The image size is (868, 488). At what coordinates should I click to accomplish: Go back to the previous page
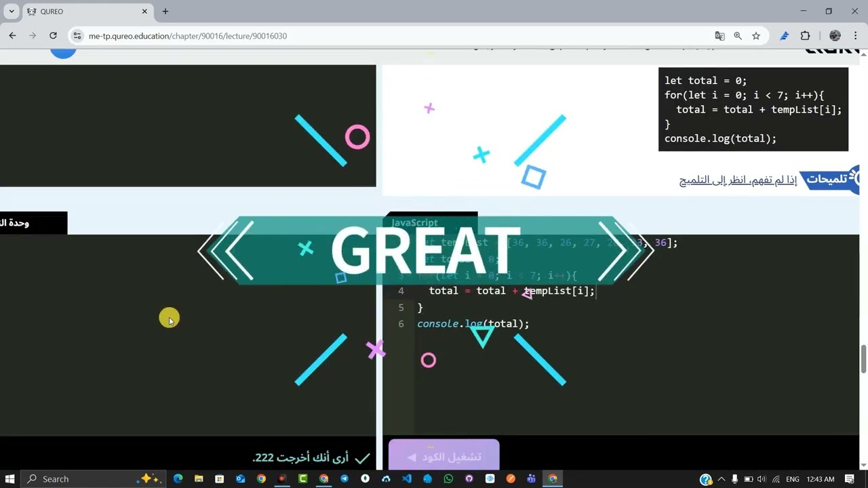12,36
